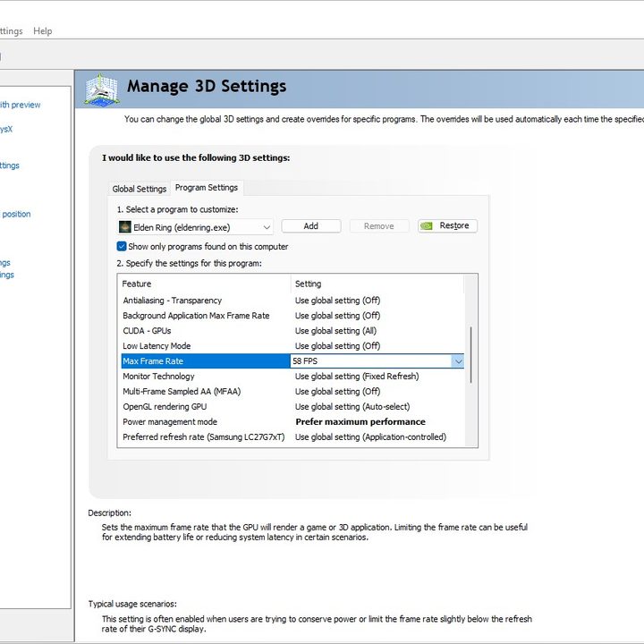
Task: Click the Restore button
Action: coord(447,226)
